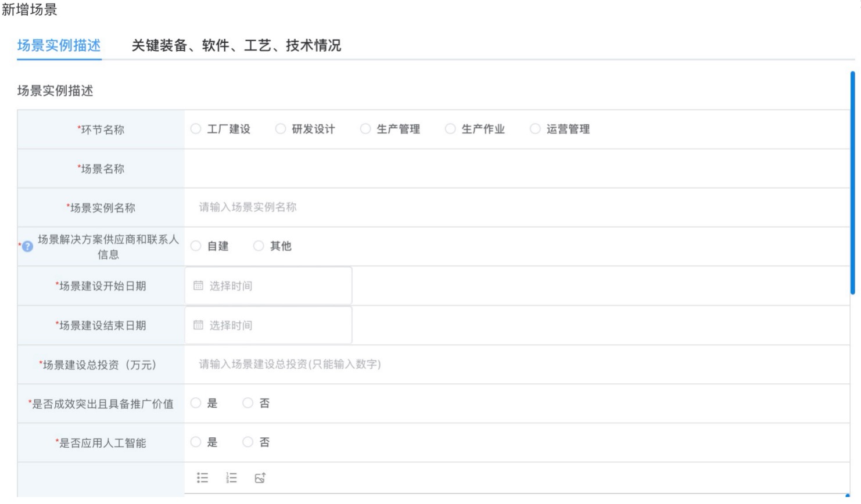Screen dimensions: 861x504
Task: Click the numbered list icon in editor toolbar
Action: pos(231,478)
